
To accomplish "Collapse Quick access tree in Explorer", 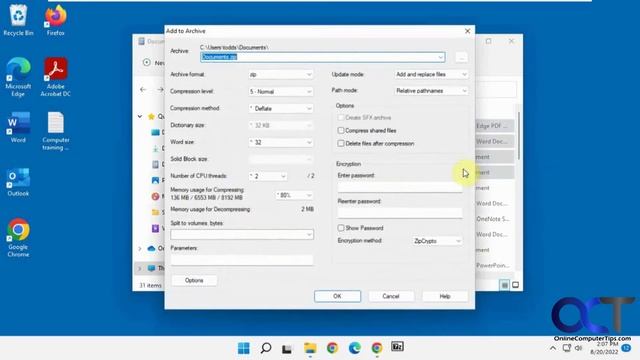I will point(140,116).
